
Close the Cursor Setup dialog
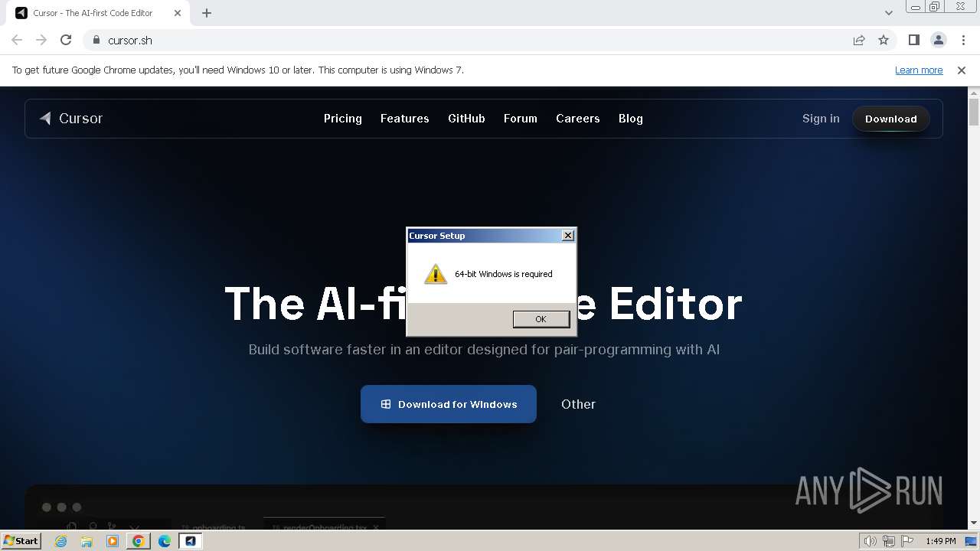(x=567, y=236)
